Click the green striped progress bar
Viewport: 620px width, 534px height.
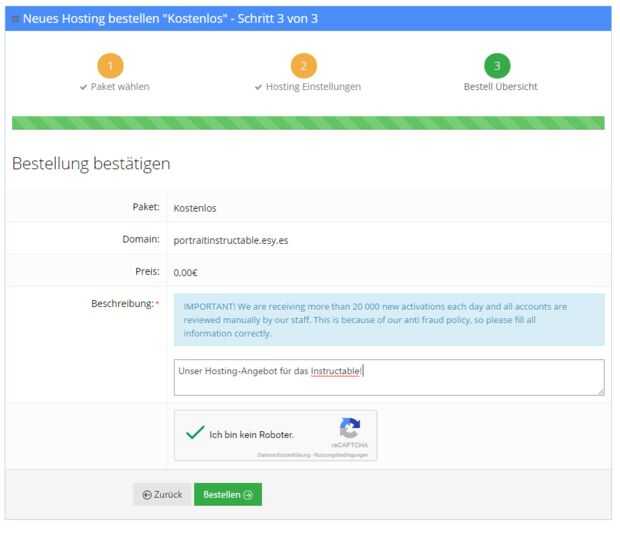click(x=308, y=123)
